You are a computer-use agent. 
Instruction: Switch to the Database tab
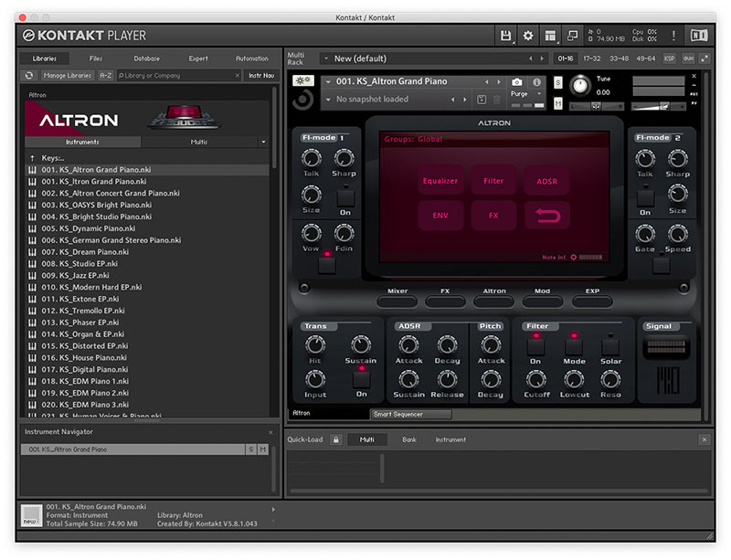(x=146, y=58)
